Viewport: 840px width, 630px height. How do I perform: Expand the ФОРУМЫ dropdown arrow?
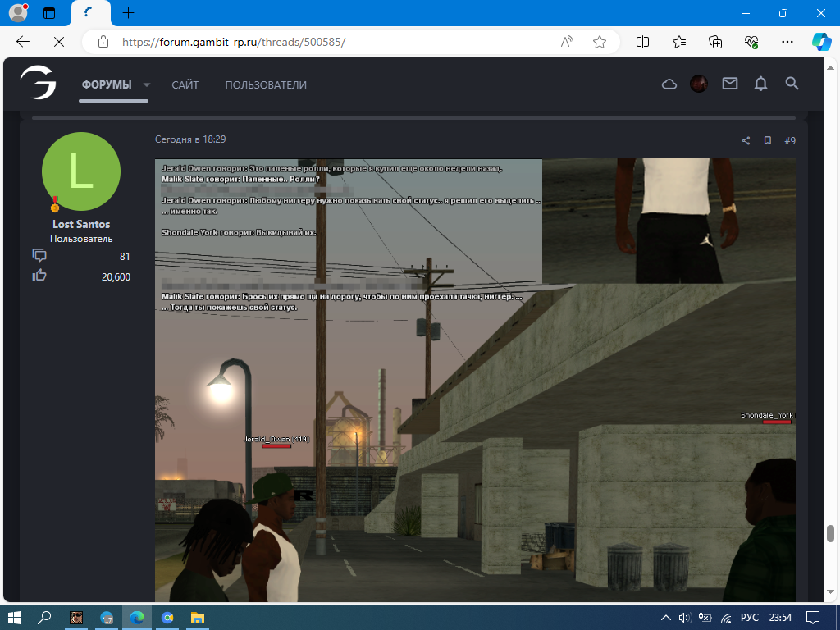point(147,84)
